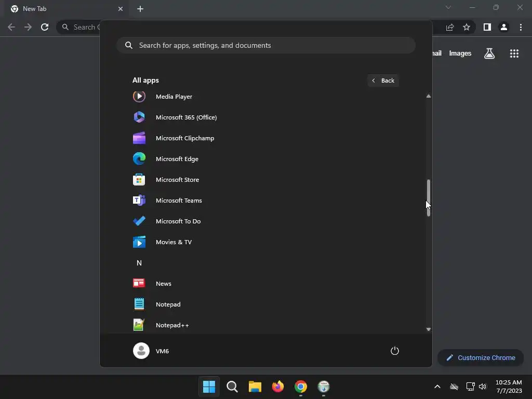The width and height of the screenshot is (532, 399).
Task: Click the Windows Start button on taskbar
Action: (209, 387)
